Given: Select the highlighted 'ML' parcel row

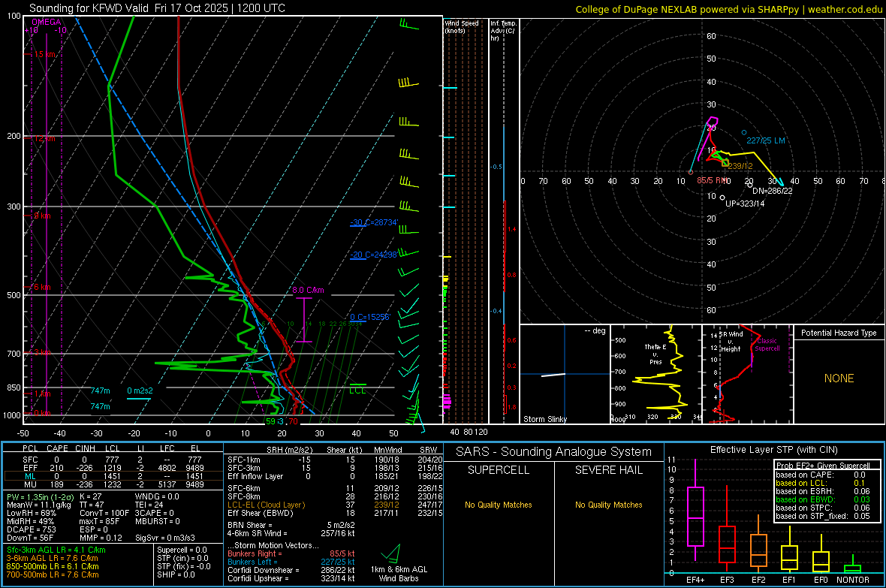Looking at the screenshot, I should [x=113, y=476].
